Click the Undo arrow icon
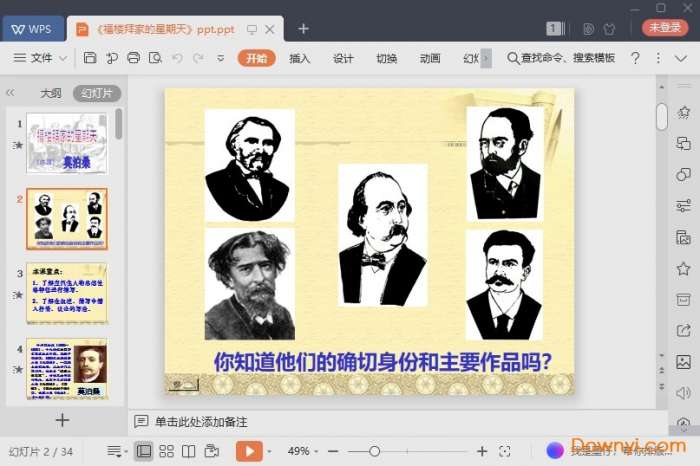The width and height of the screenshot is (700, 466). (177, 58)
